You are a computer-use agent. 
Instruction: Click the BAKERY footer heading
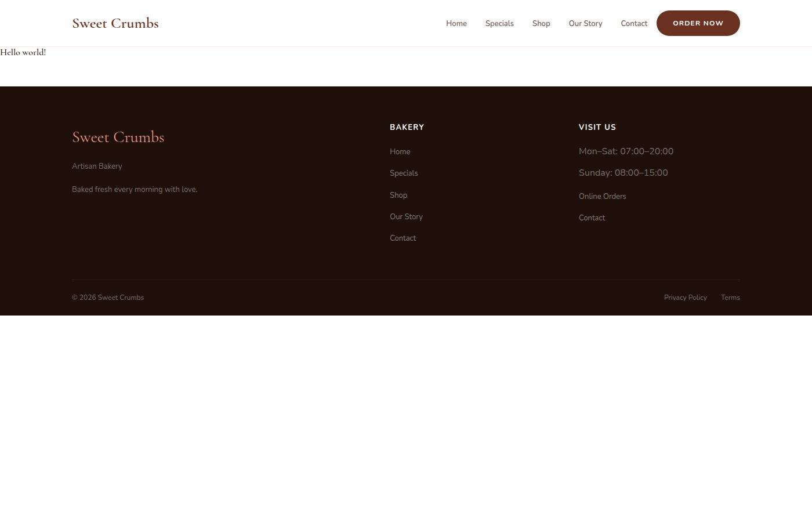(407, 127)
